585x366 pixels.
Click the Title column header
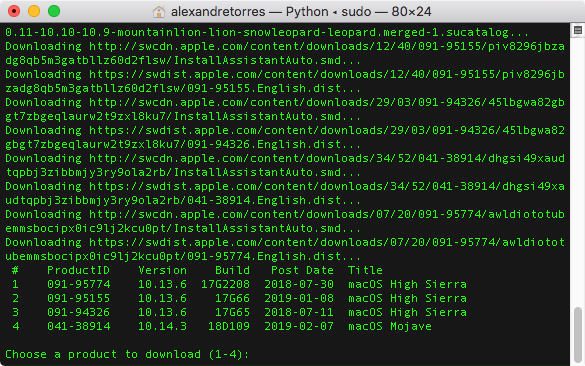pos(365,270)
